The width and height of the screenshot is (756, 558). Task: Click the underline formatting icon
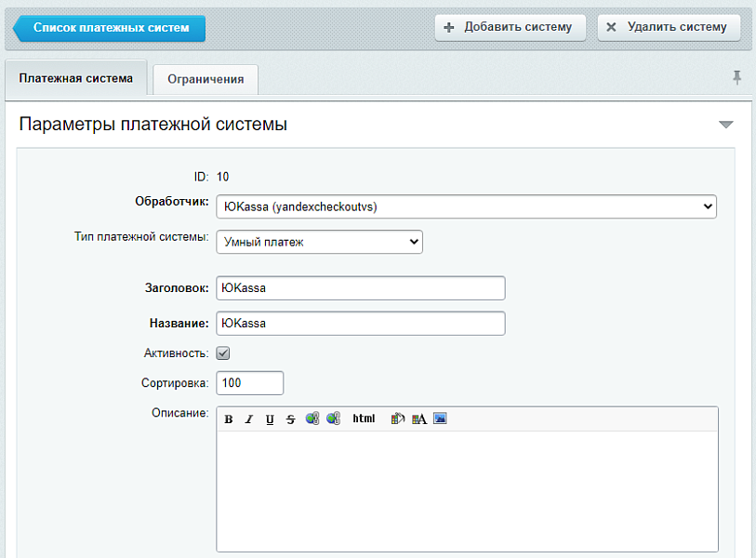270,419
